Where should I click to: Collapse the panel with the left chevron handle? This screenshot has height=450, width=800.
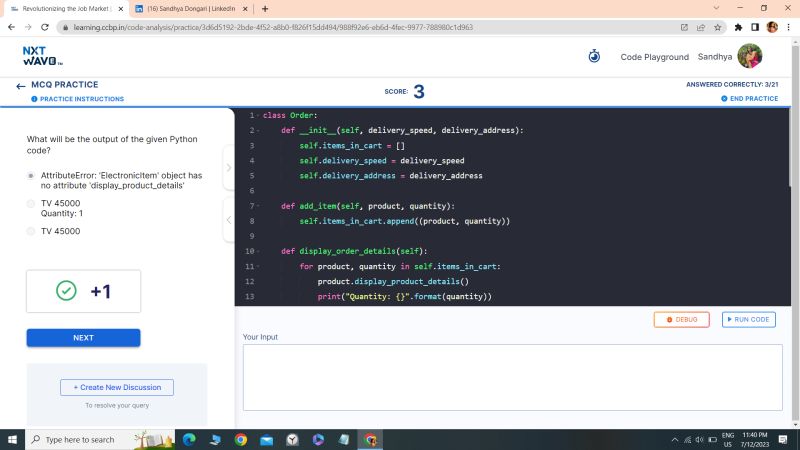pos(228,220)
